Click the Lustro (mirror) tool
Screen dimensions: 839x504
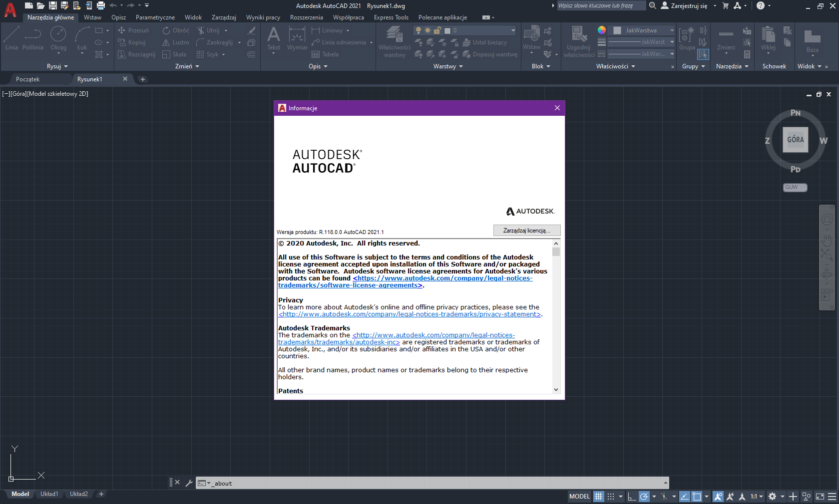point(176,42)
